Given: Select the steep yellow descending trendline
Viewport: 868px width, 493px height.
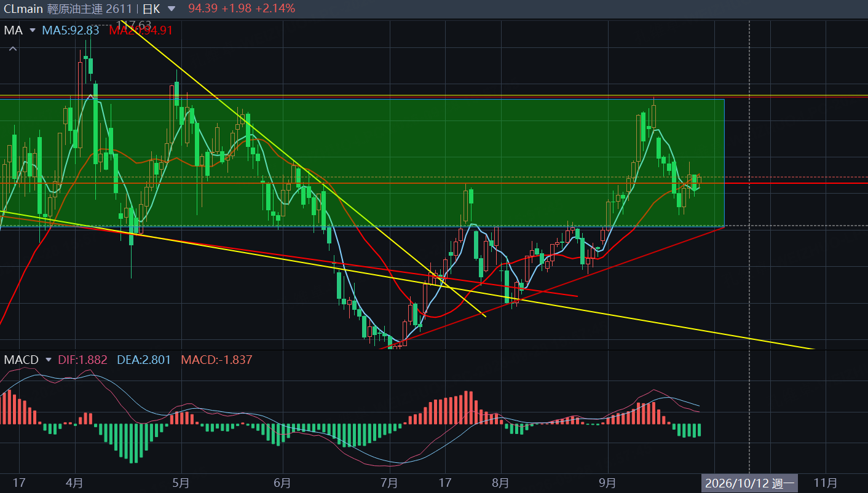Looking at the screenshot, I should coord(304,168).
